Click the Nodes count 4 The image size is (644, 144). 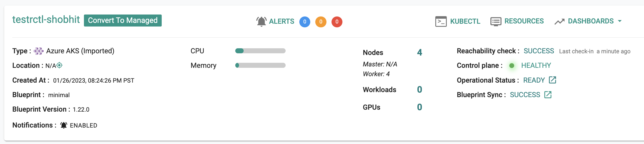click(420, 52)
